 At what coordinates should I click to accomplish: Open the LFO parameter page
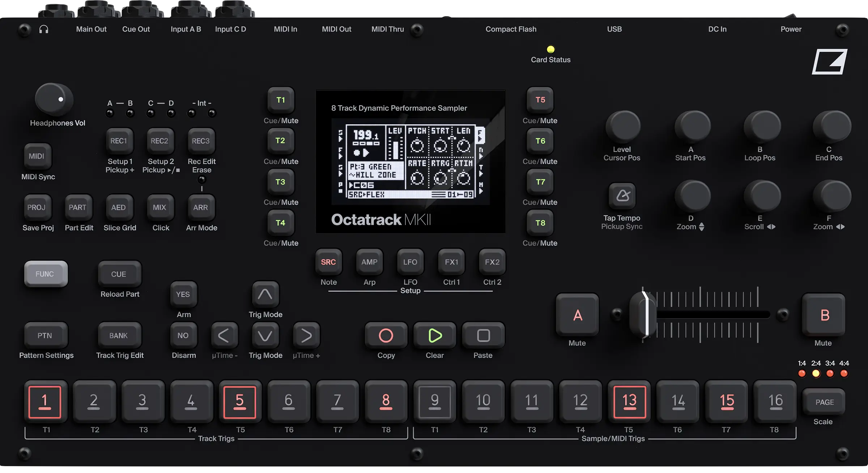(x=410, y=262)
